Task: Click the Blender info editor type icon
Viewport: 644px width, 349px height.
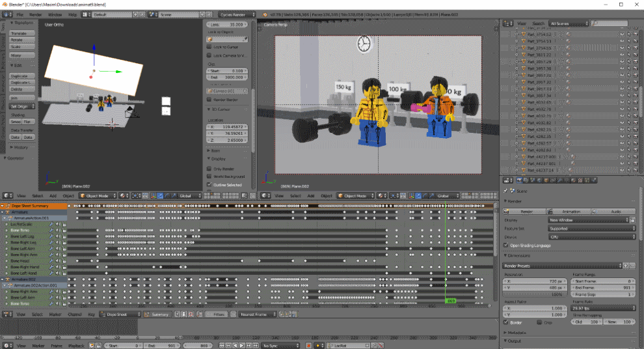Action: (6, 14)
